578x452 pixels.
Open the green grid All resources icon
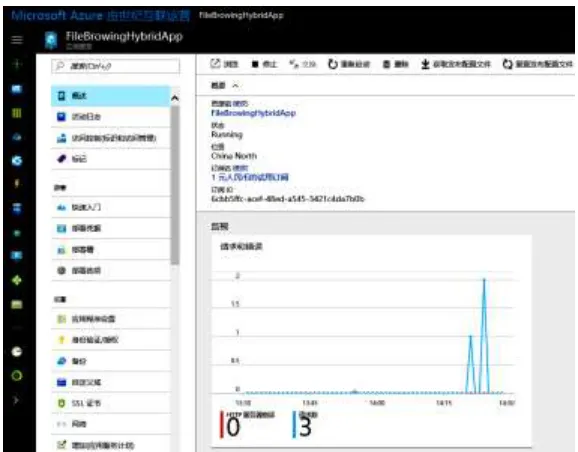[17, 113]
